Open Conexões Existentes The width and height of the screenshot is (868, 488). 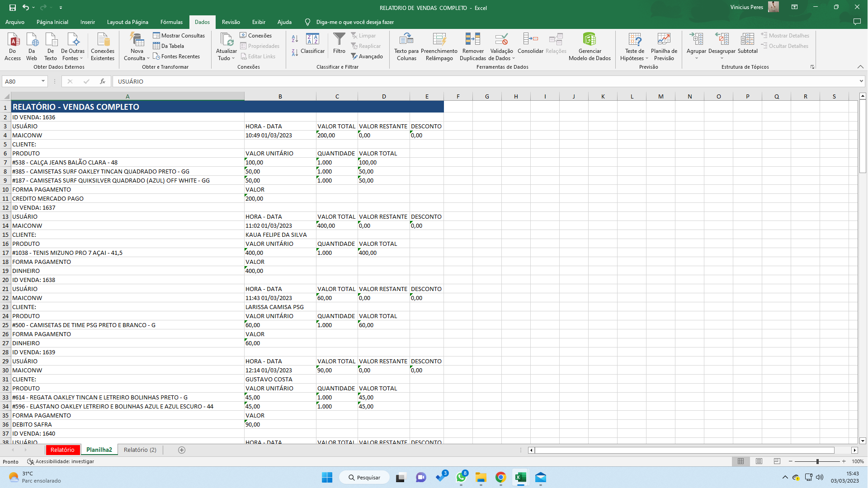(103, 46)
